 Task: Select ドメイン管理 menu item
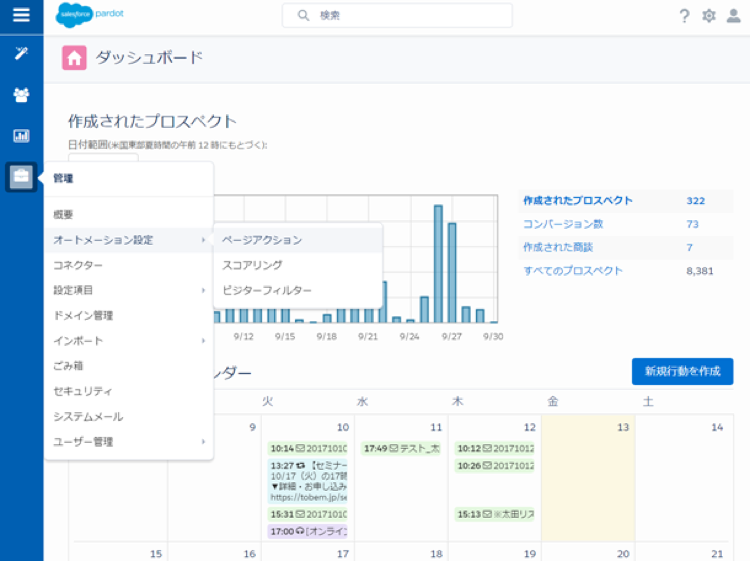coord(129,315)
